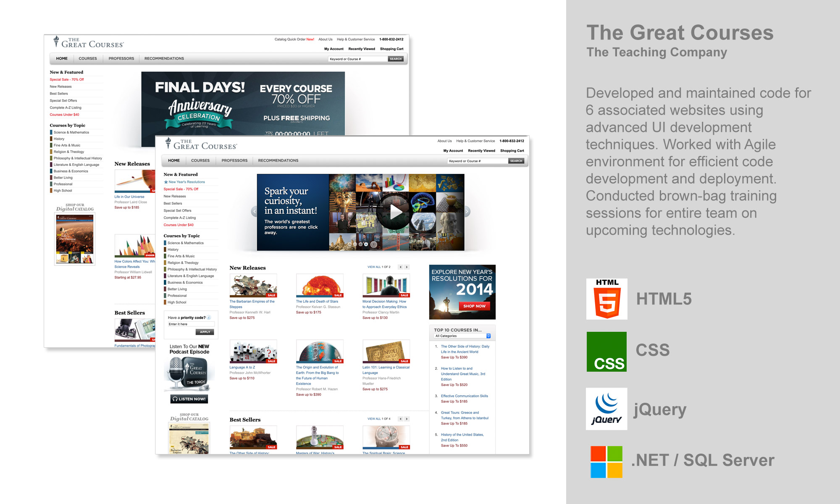Click the large play button on the hero banner

tap(394, 212)
